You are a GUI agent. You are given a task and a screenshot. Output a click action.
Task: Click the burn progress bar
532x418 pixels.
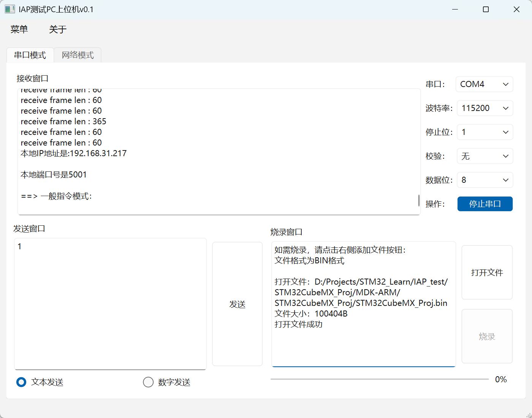coord(380,379)
